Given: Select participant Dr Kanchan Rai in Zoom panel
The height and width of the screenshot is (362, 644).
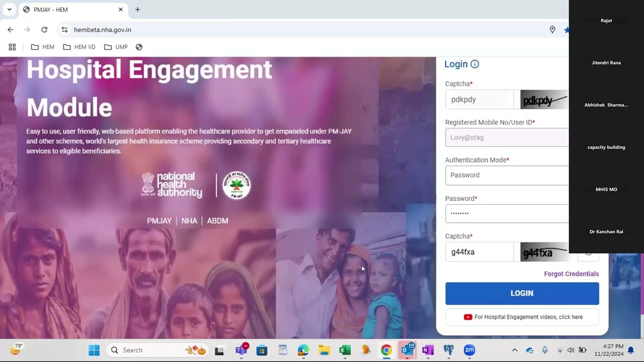Looking at the screenshot, I should click(606, 232).
